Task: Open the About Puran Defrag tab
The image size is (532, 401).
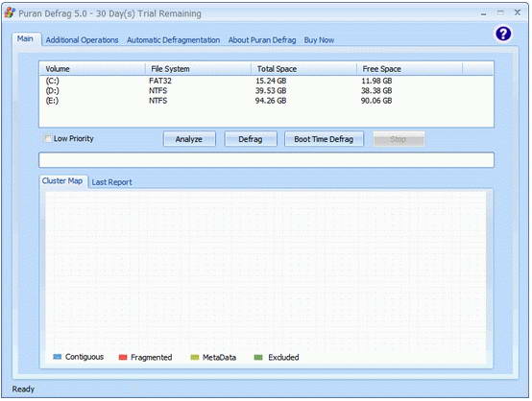Action: (x=262, y=40)
